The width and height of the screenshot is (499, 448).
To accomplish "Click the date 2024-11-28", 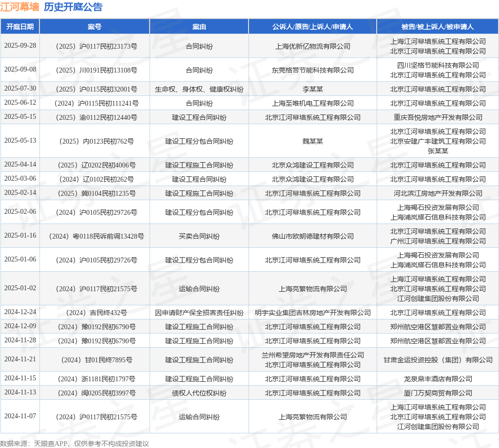I will click(x=20, y=340).
